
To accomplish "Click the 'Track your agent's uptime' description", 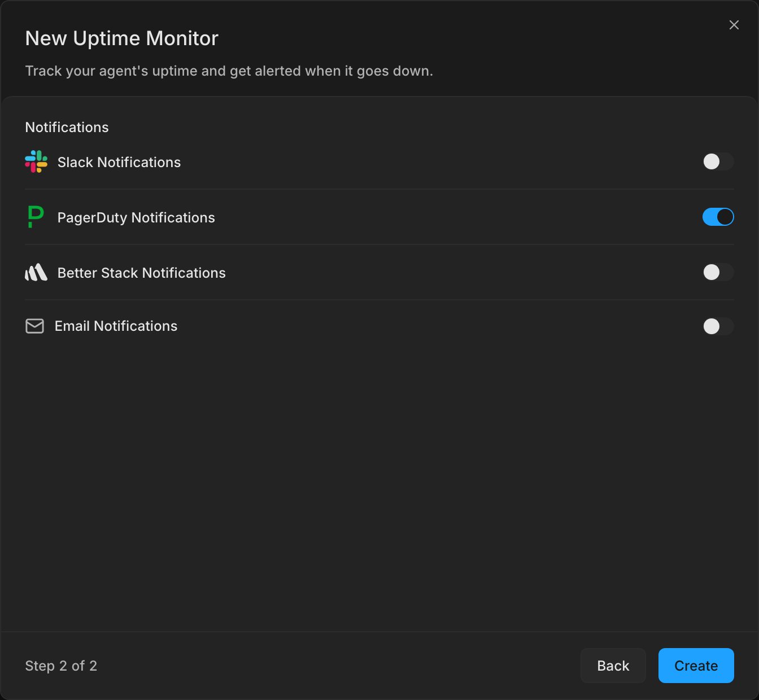I will [x=229, y=71].
